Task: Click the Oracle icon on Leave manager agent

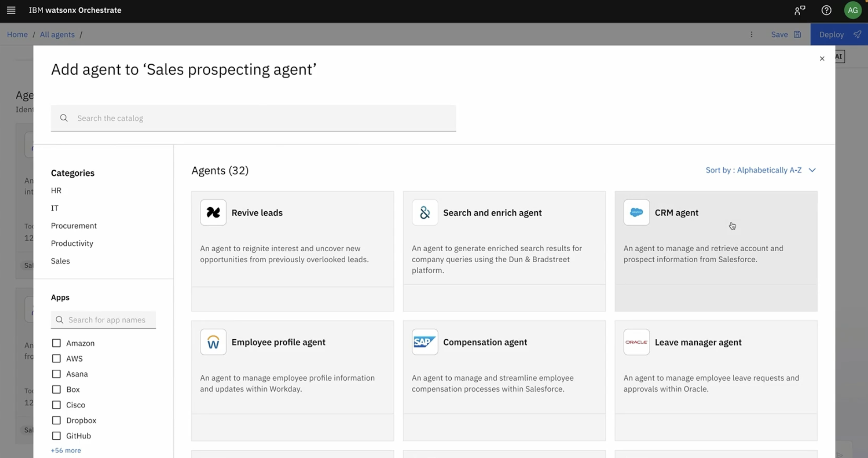Action: click(x=636, y=342)
